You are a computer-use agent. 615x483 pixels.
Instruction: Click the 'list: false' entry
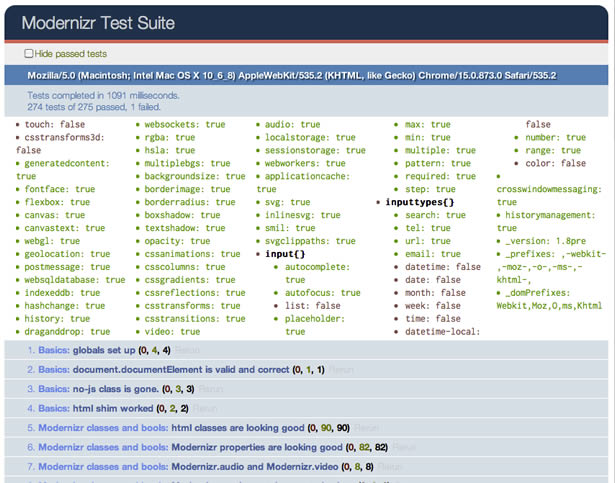pos(313,306)
